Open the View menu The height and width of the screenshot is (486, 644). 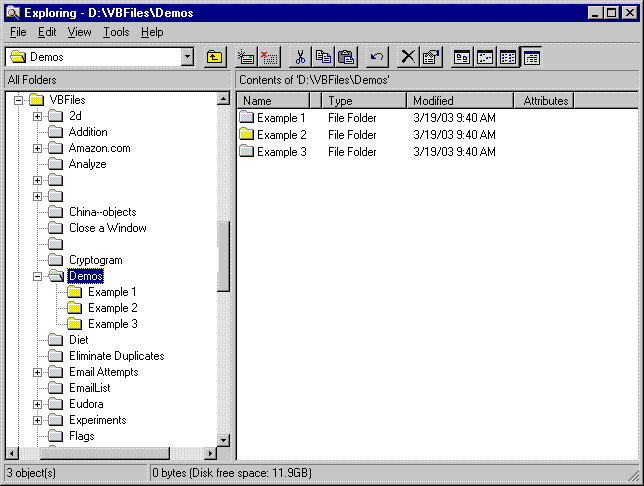coord(79,32)
